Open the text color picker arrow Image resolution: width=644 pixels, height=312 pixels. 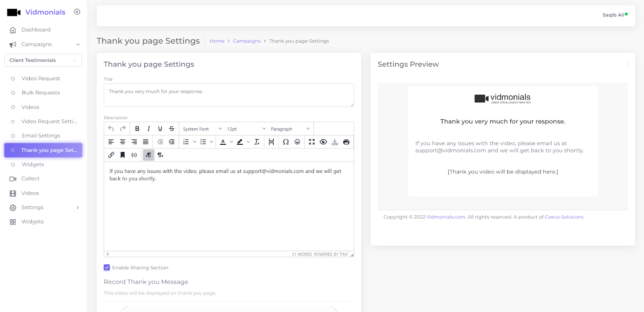231,142
